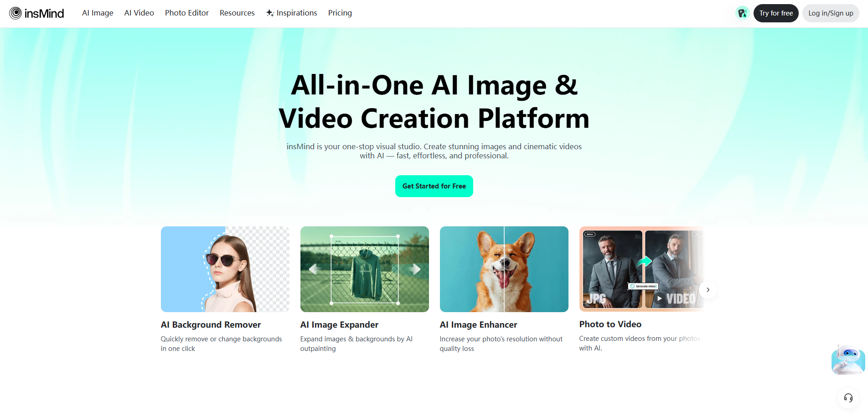868x418 pixels.
Task: Click the before/after divider on the corgi image
Action: tap(504, 269)
